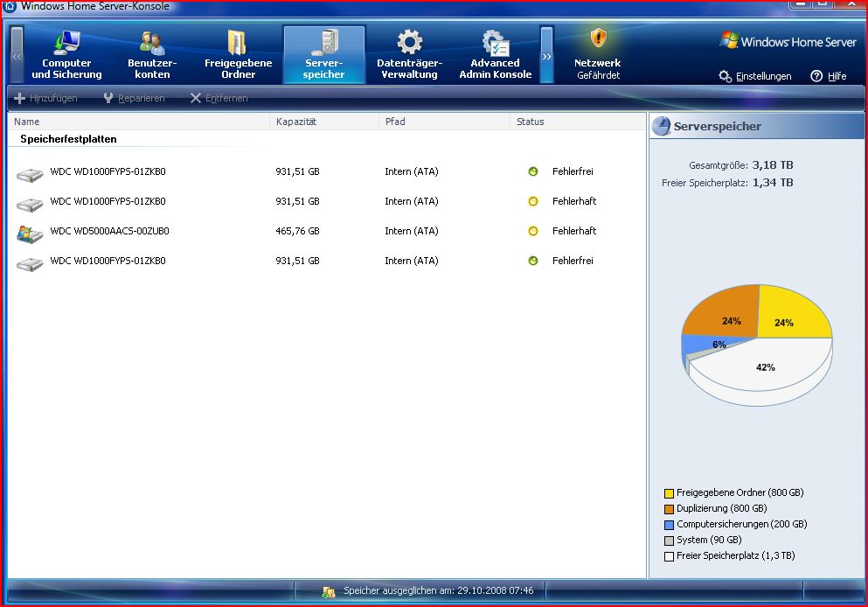The image size is (868, 607).
Task: Sort by the Pfad column header
Action: [445, 122]
